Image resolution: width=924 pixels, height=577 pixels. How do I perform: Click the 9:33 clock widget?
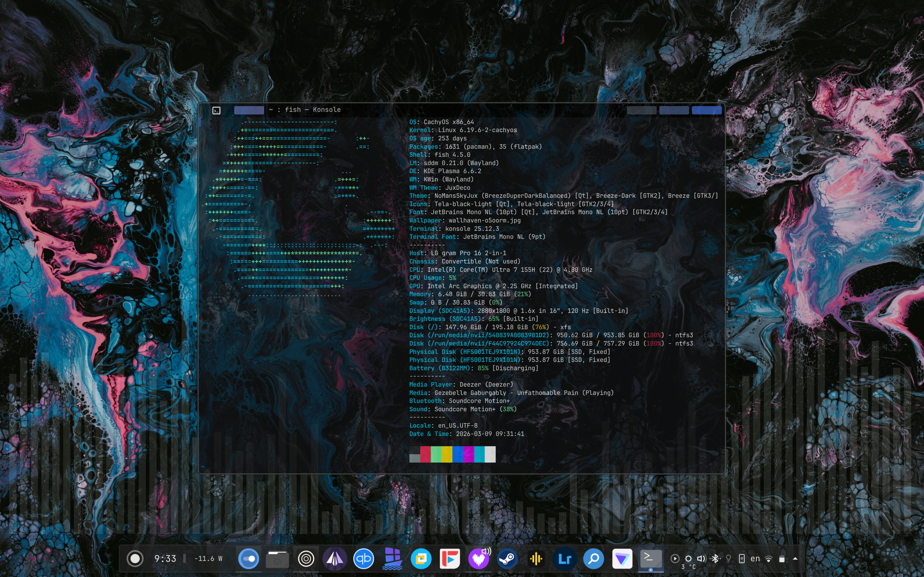165,559
